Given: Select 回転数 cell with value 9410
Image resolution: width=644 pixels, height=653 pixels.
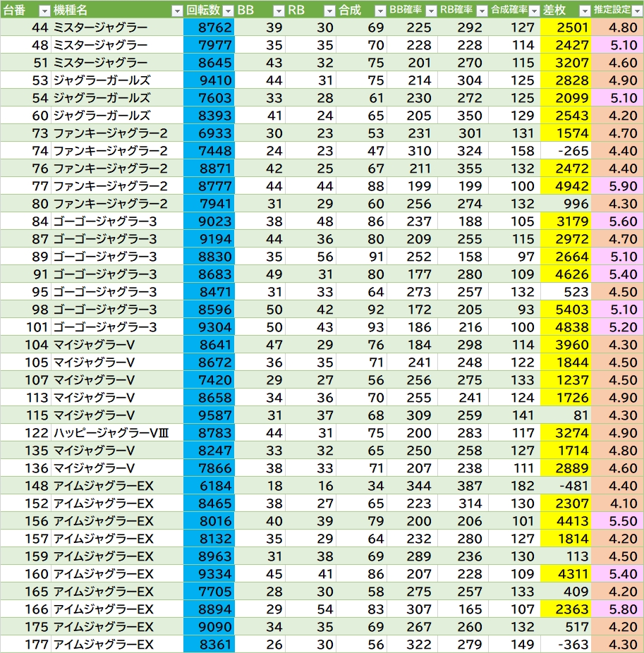Looking at the screenshot, I should pyautogui.click(x=209, y=80).
